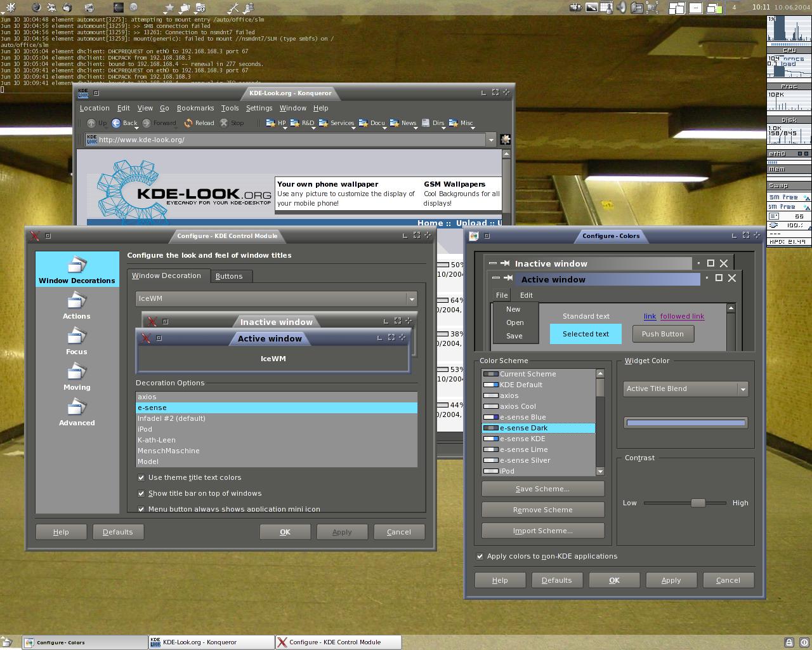This screenshot has width=812, height=650.
Task: Click the Up arrow in Konqueror toolbar
Action: tap(96, 123)
